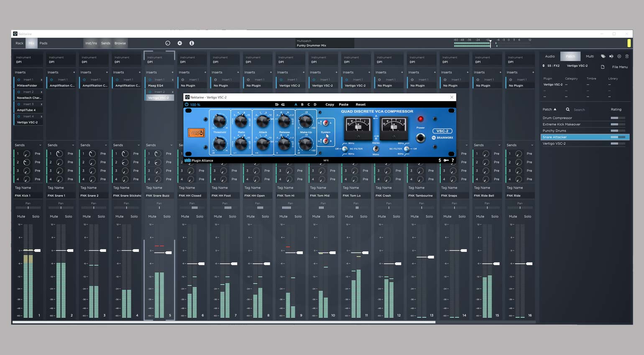The height and width of the screenshot is (355, 644).
Task: Click Reset in the VSC-2 toolbar
Action: click(x=360, y=104)
